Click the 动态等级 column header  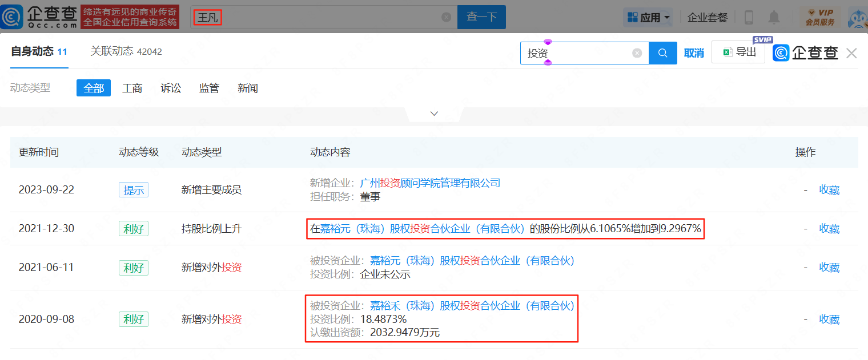139,152
